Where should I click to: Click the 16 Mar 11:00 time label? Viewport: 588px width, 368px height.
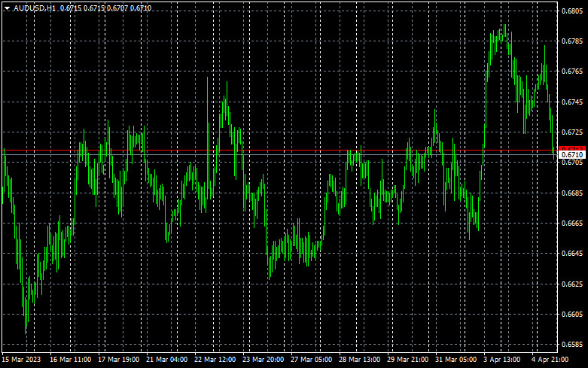[x=70, y=360]
